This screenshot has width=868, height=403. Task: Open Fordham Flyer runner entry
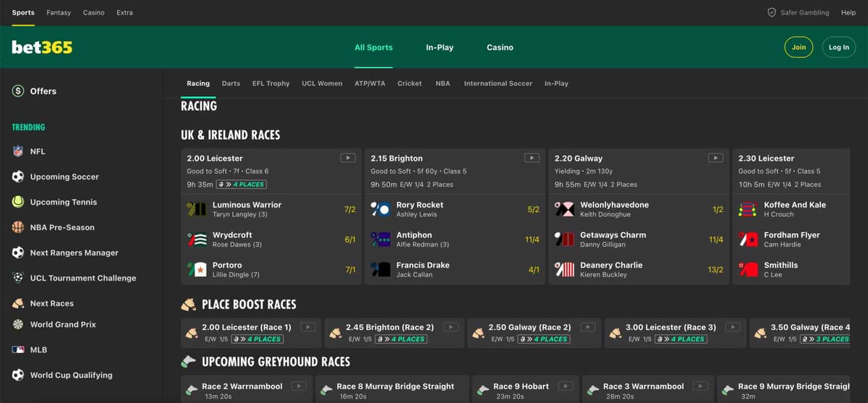tap(792, 239)
